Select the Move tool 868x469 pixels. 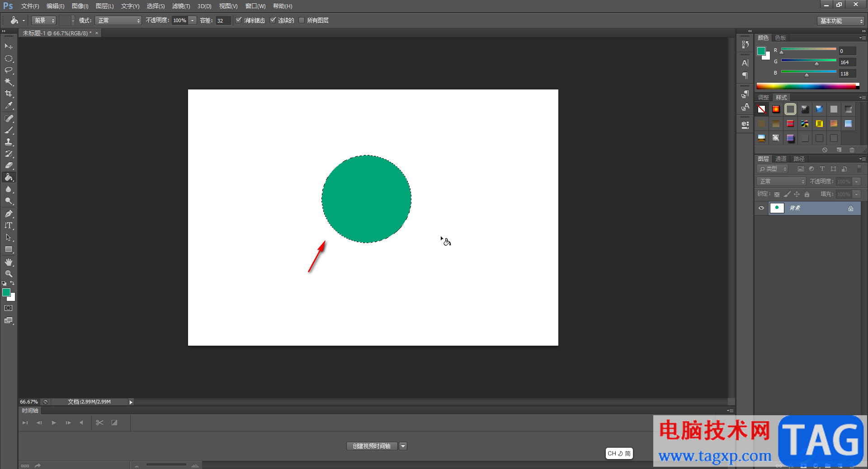[9, 47]
